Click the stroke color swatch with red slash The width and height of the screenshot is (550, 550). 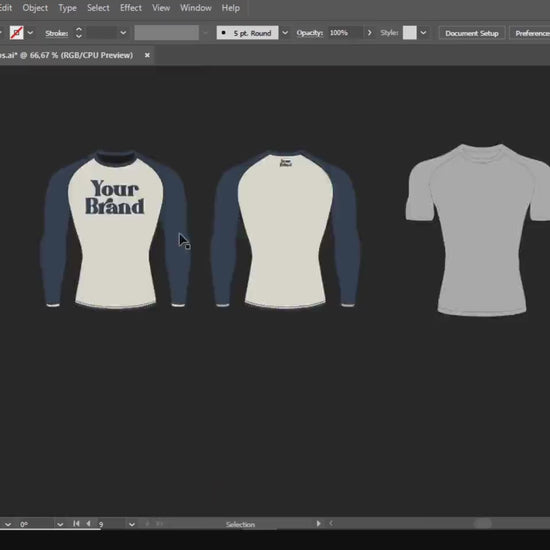pos(16,33)
